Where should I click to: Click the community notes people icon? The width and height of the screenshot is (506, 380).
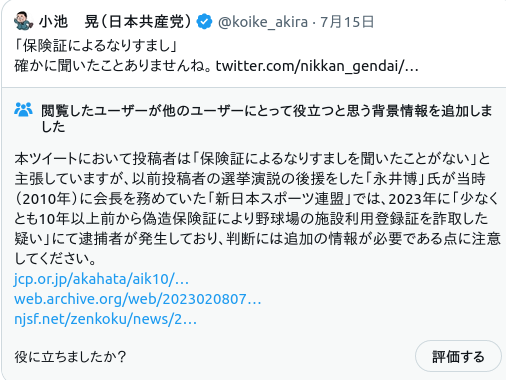(x=23, y=110)
